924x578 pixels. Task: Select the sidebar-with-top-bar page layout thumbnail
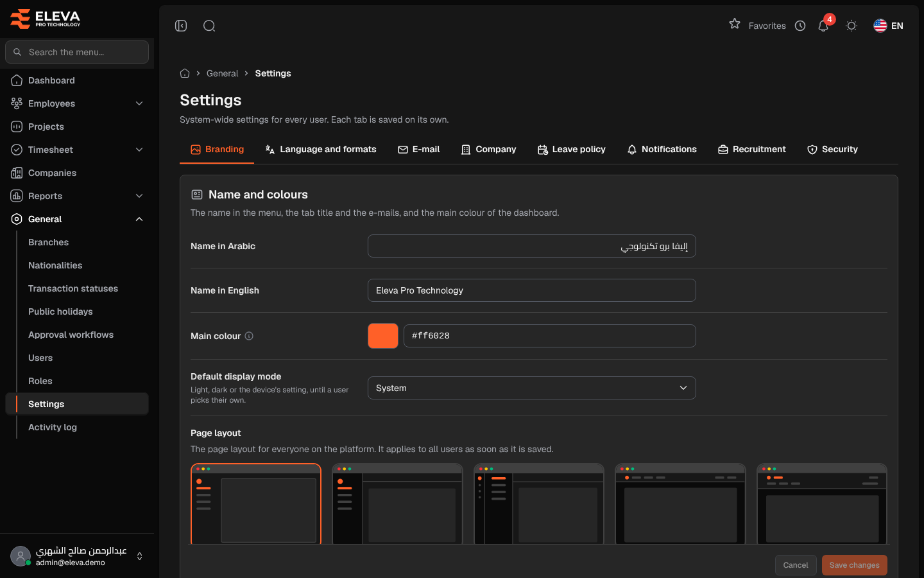click(397, 504)
